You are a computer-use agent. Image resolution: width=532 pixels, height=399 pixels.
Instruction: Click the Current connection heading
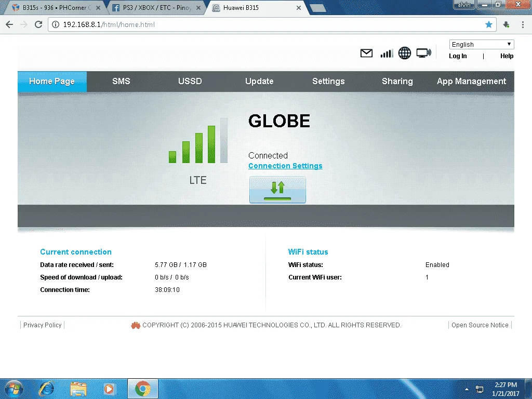(76, 252)
